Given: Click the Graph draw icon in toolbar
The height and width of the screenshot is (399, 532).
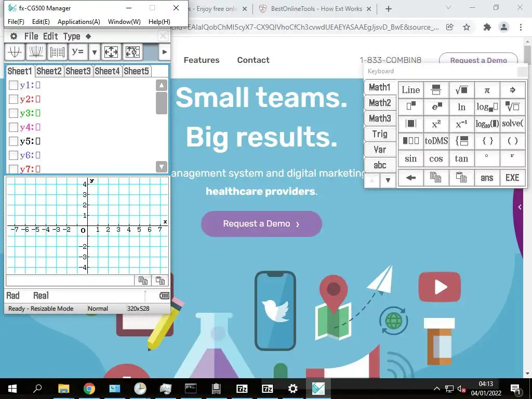Looking at the screenshot, I should click(15, 52).
